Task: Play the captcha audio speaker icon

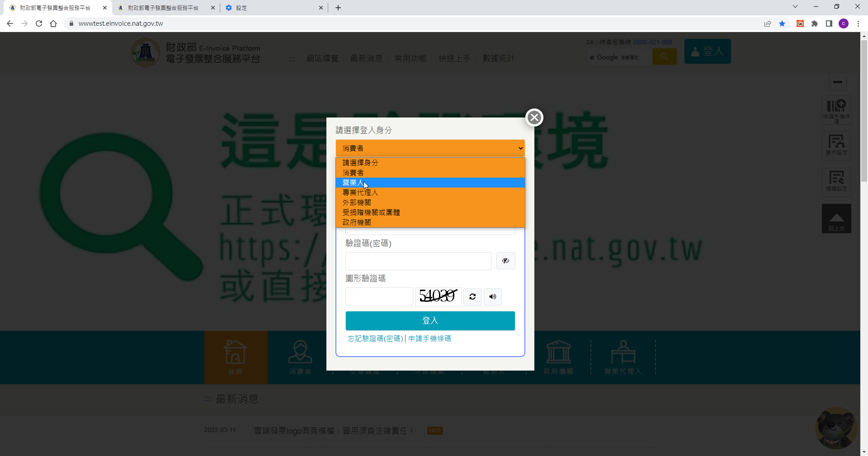Action: (493, 297)
